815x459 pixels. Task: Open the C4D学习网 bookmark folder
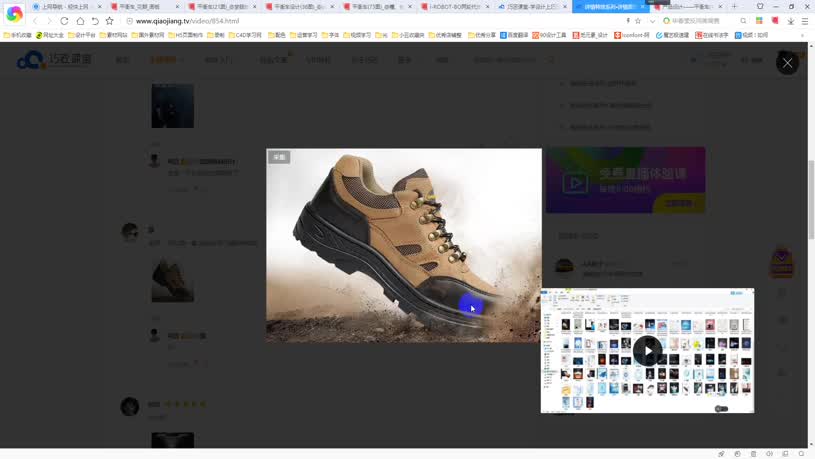[x=244, y=35]
